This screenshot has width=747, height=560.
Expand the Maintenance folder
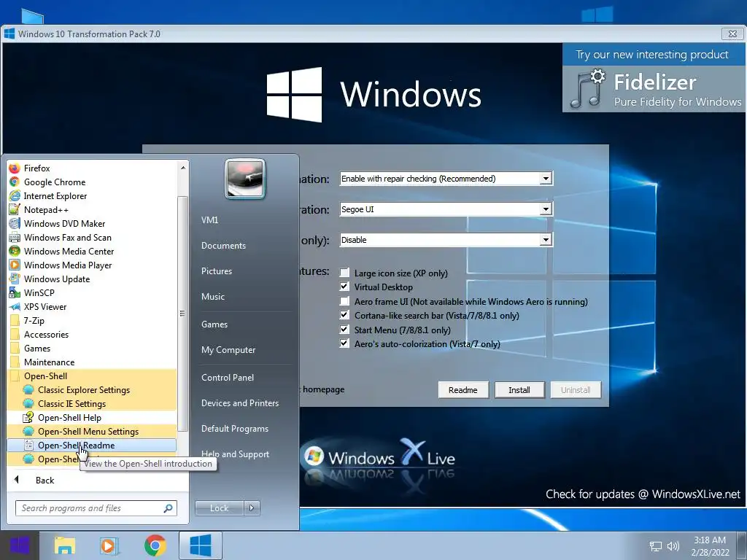(x=92, y=362)
